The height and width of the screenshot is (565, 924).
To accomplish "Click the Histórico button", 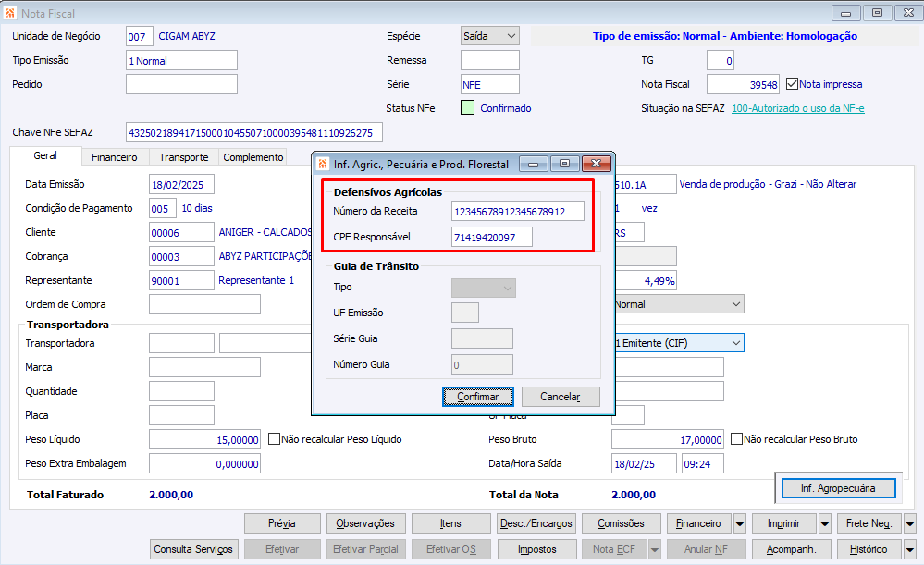I will pyautogui.click(x=869, y=549).
